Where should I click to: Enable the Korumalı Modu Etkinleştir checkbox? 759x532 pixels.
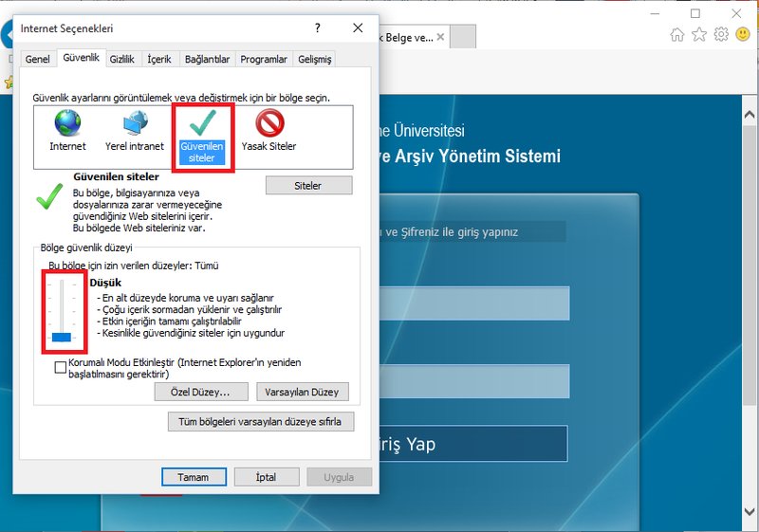pos(61,367)
